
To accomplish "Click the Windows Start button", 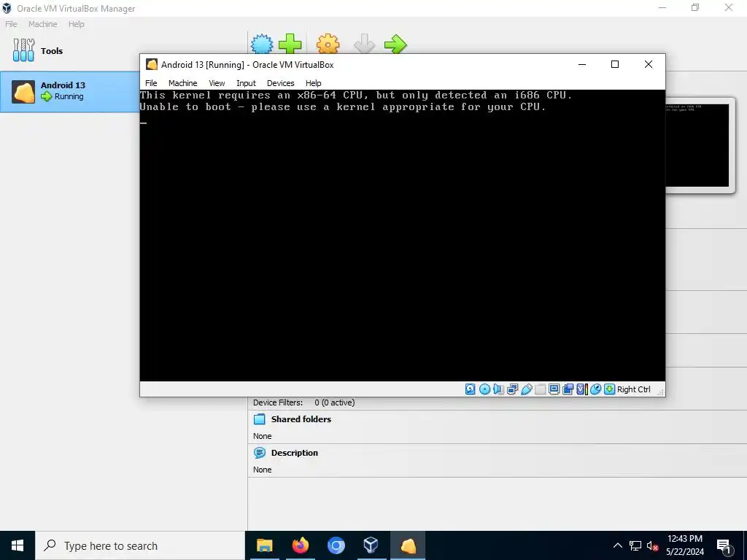I will click(18, 545).
